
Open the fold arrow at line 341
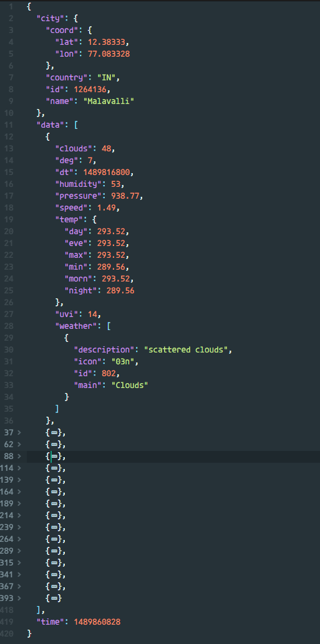(19, 575)
